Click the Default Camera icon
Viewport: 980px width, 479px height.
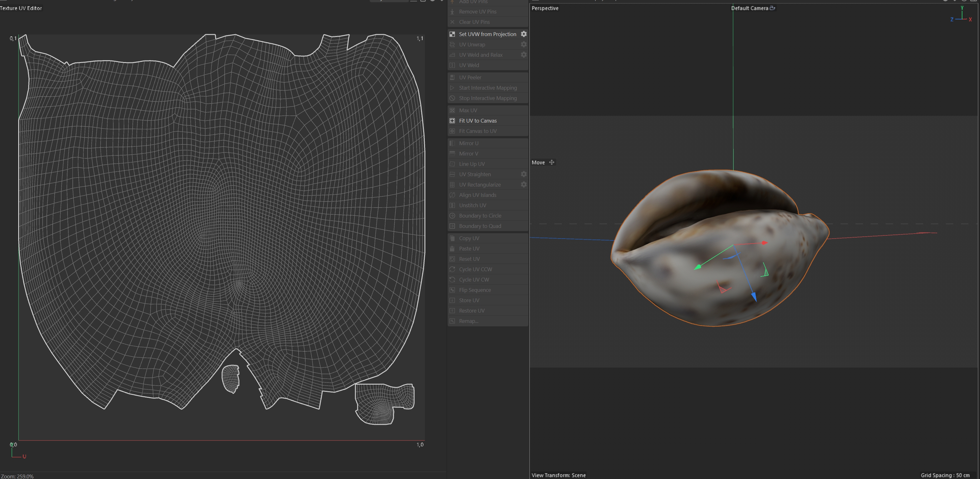pos(772,8)
